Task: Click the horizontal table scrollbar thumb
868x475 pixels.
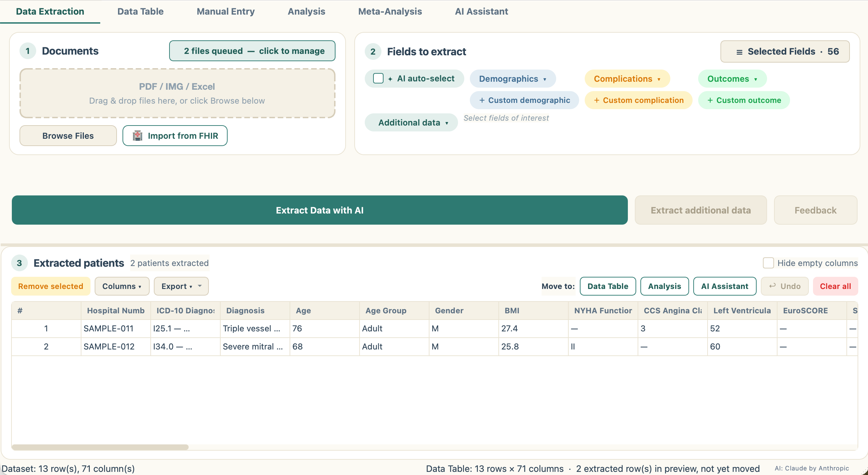Action: click(x=100, y=447)
